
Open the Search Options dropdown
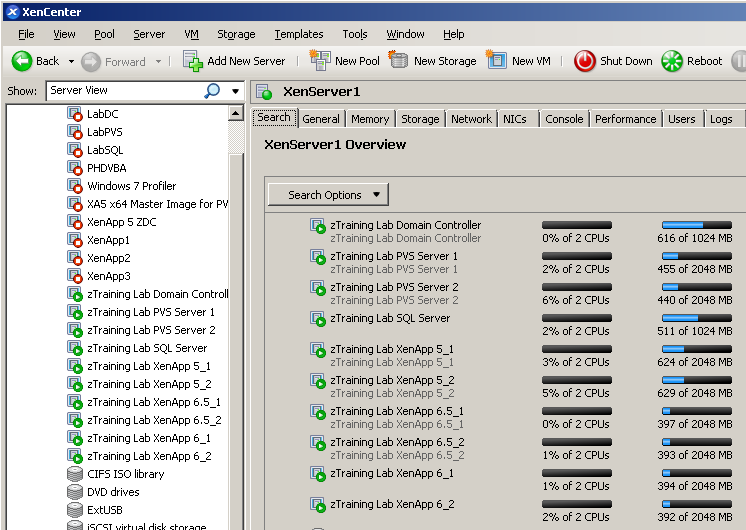pos(328,195)
